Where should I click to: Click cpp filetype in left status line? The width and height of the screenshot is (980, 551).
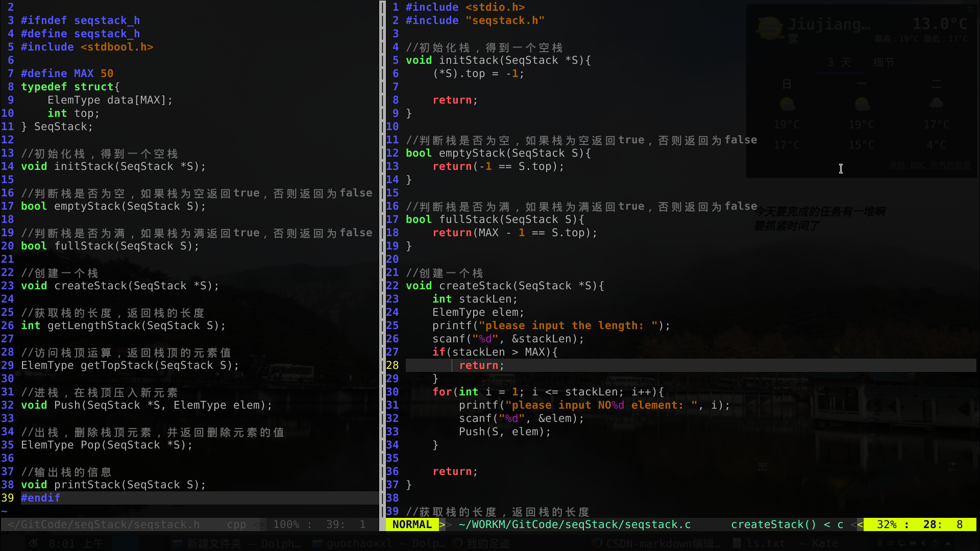236,524
